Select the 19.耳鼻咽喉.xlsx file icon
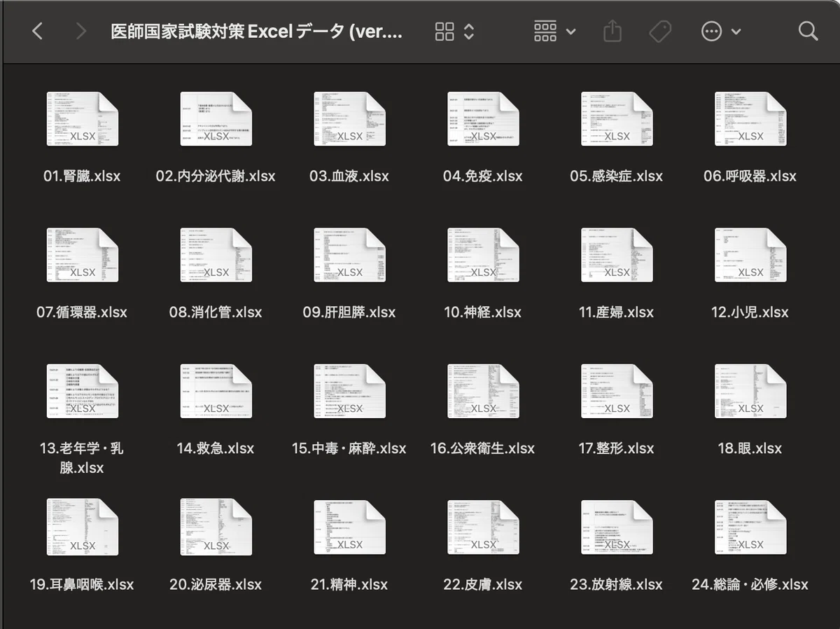Screen dimensions: 840x629 pyautogui.click(x=82, y=527)
